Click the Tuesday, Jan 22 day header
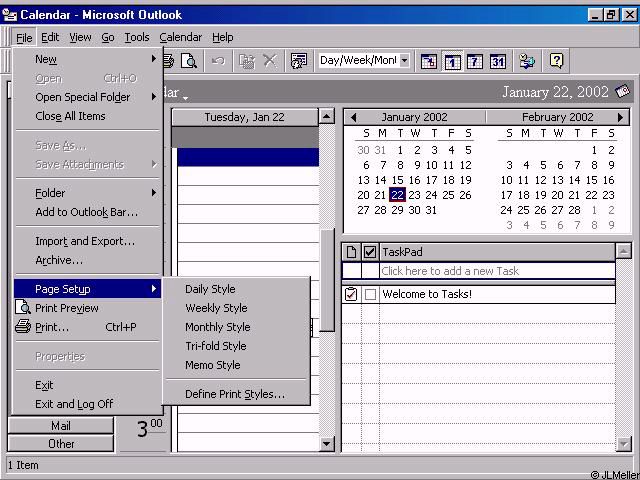 click(x=244, y=117)
